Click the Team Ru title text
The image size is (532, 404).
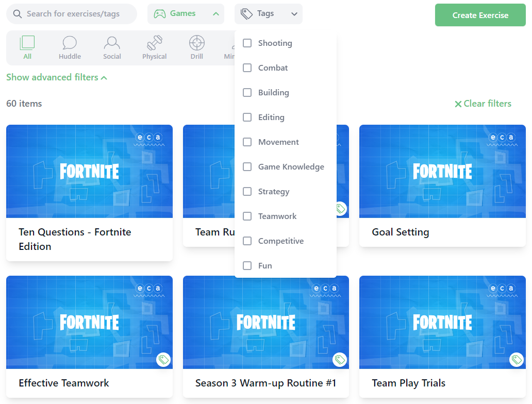(215, 232)
